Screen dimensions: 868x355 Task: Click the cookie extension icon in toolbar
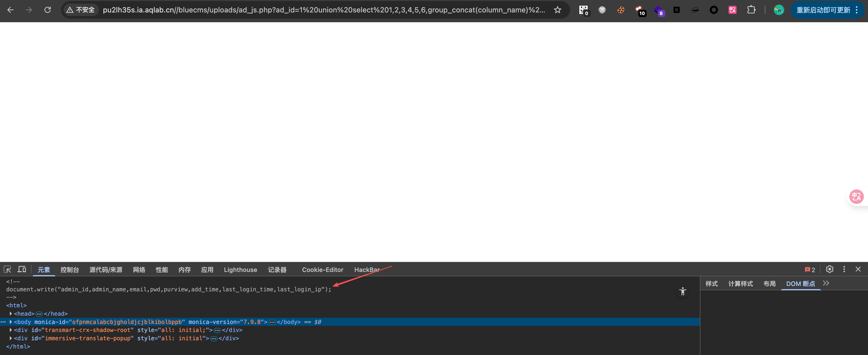(x=621, y=10)
